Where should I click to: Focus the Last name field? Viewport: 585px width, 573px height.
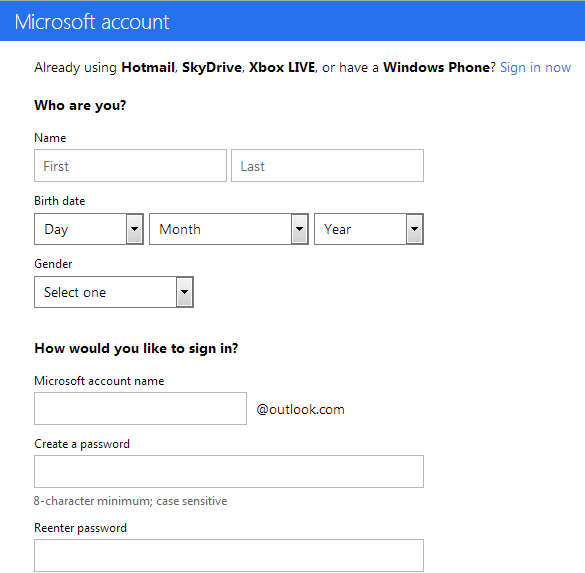(327, 166)
